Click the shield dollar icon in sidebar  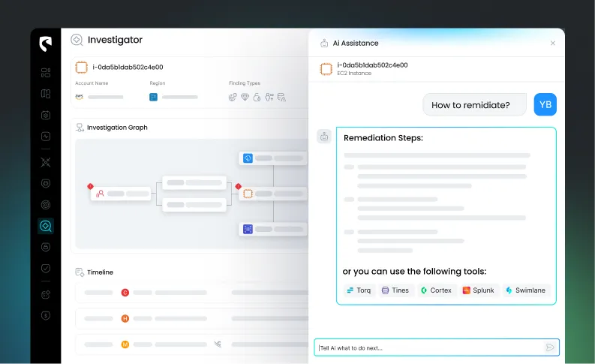click(46, 315)
